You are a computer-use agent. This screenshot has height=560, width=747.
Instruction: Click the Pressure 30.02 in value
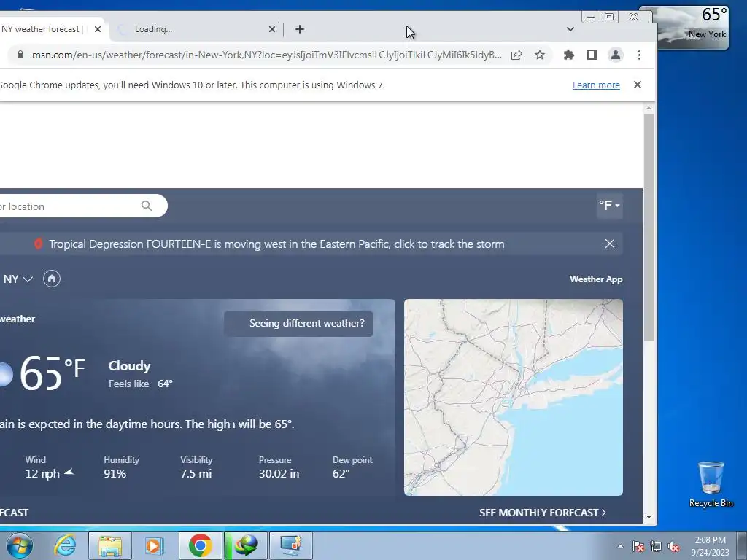click(x=279, y=474)
